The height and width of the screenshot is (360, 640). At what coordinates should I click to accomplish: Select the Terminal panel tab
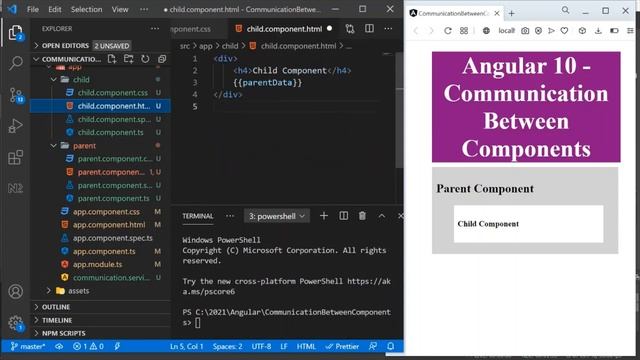click(x=198, y=216)
